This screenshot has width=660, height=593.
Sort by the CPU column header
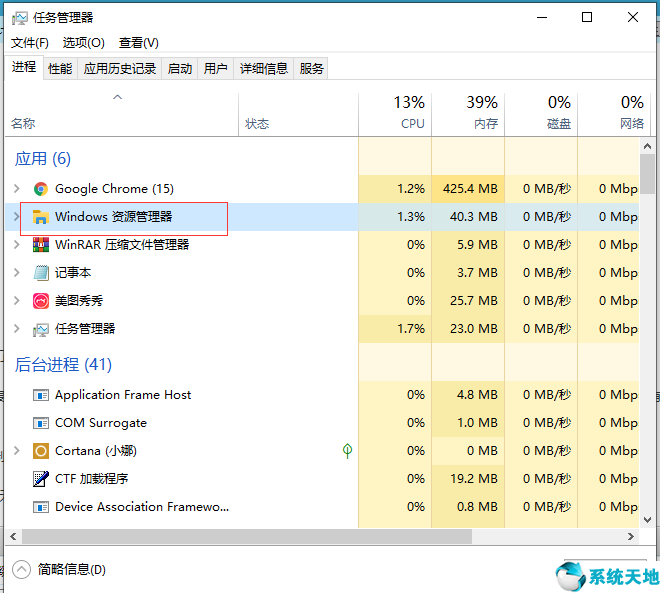pyautogui.click(x=395, y=115)
